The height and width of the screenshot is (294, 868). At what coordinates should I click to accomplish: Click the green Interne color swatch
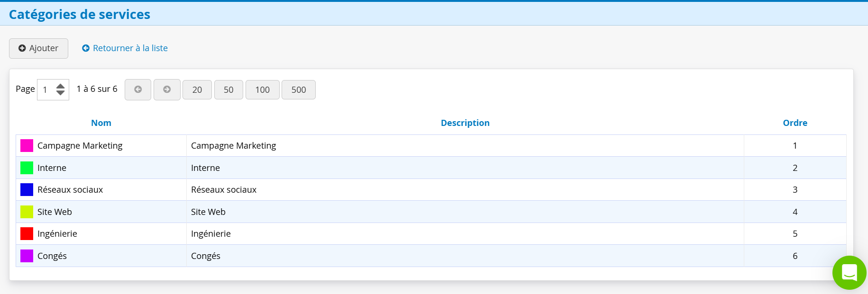pos(27,168)
